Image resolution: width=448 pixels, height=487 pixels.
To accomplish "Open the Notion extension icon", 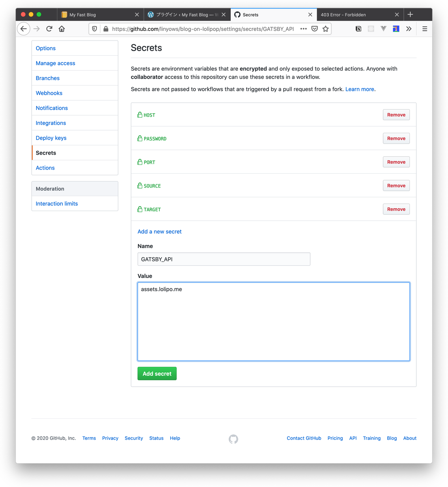I will pos(358,29).
